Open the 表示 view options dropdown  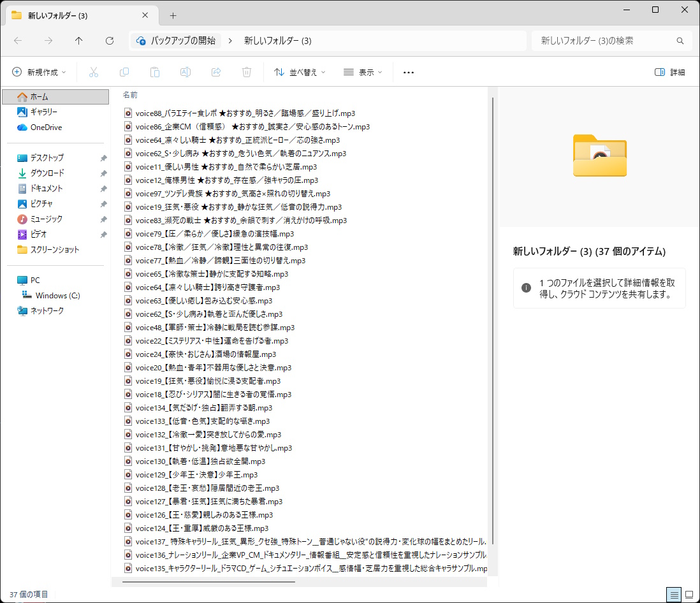(x=363, y=72)
